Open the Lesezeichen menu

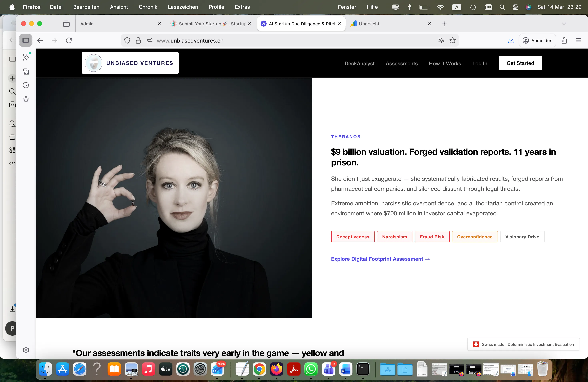pos(183,7)
